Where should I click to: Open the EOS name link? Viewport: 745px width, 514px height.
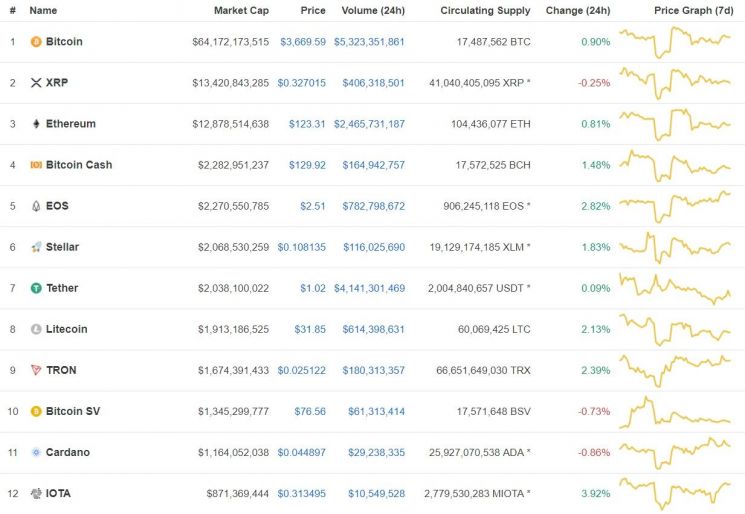(57, 206)
